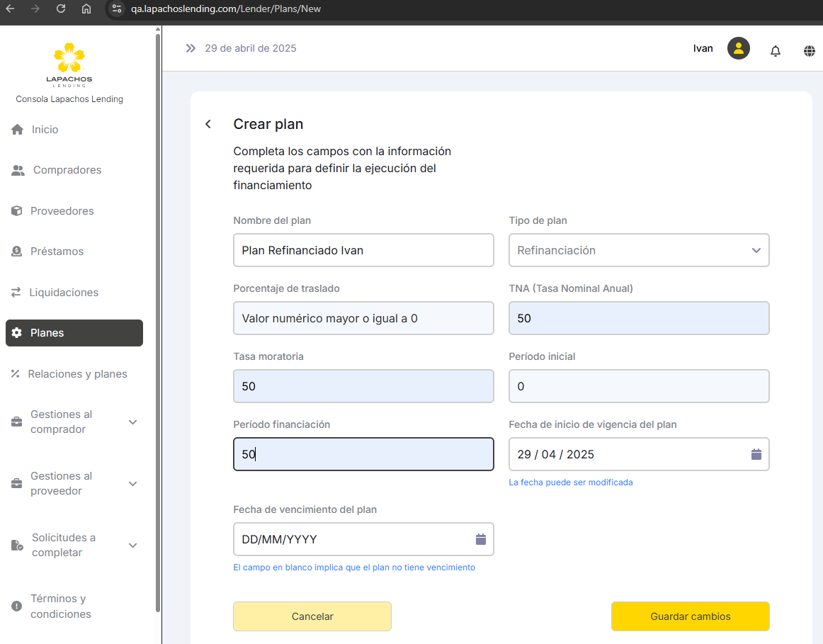Expand Solicitudes a completar submenu

132,546
